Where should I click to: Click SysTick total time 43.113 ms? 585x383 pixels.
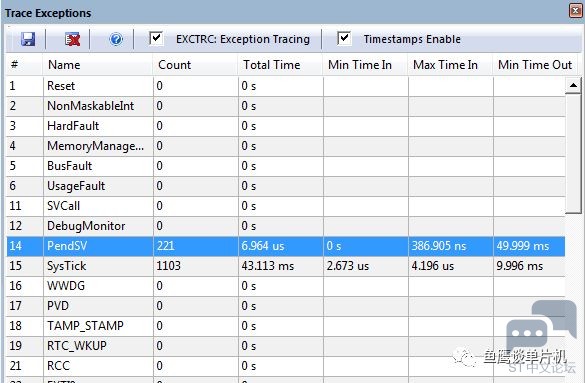(x=268, y=266)
